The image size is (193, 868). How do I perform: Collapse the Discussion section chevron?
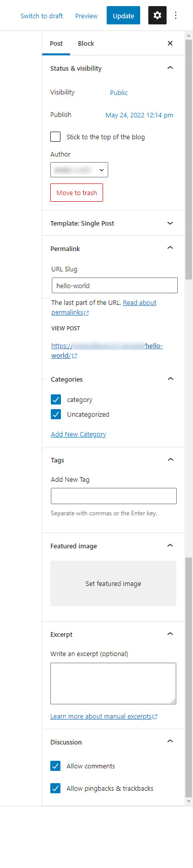[170, 741]
